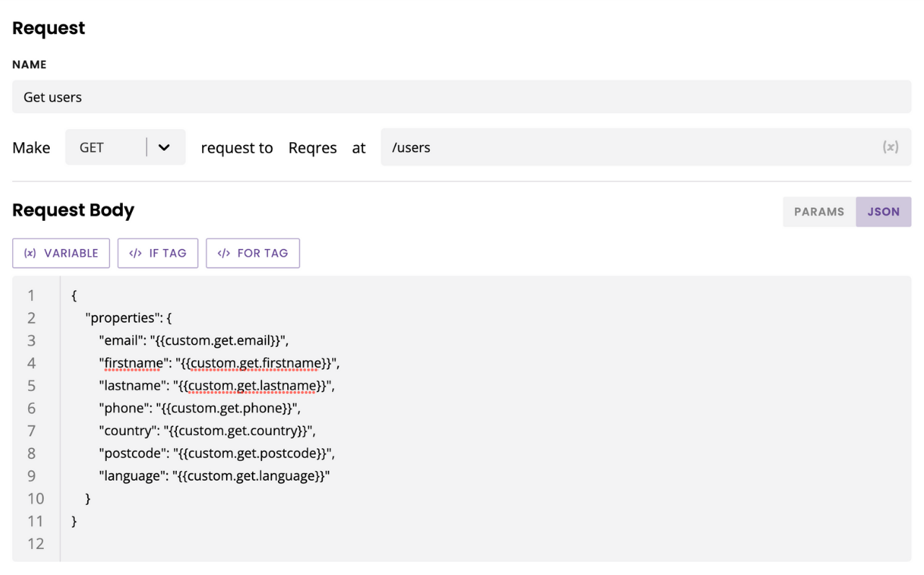Insert a variable using the VARIABLE button

coord(61,253)
